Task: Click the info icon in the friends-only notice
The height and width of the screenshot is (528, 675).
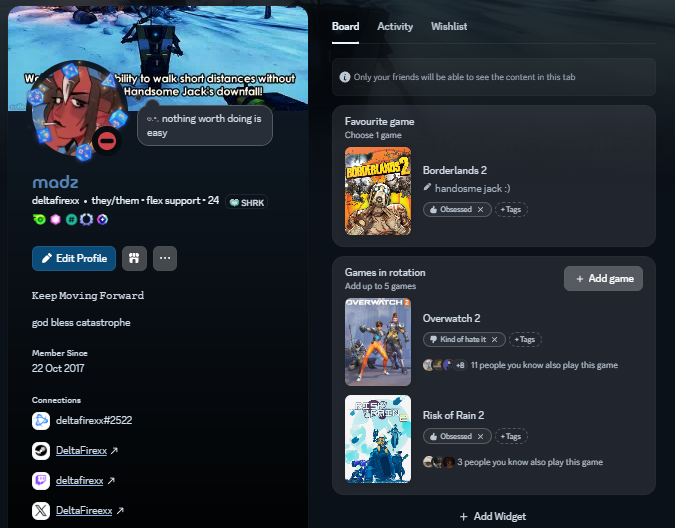Action: click(344, 77)
